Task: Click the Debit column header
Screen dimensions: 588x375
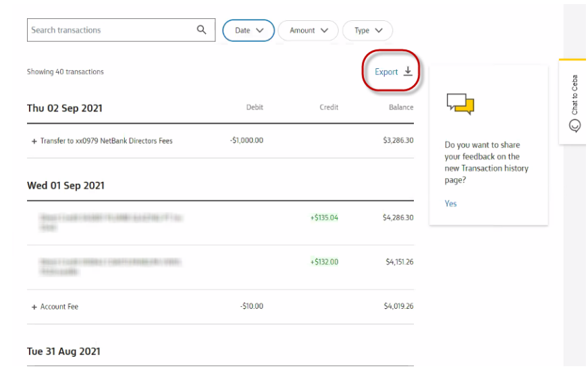Action: coord(255,107)
